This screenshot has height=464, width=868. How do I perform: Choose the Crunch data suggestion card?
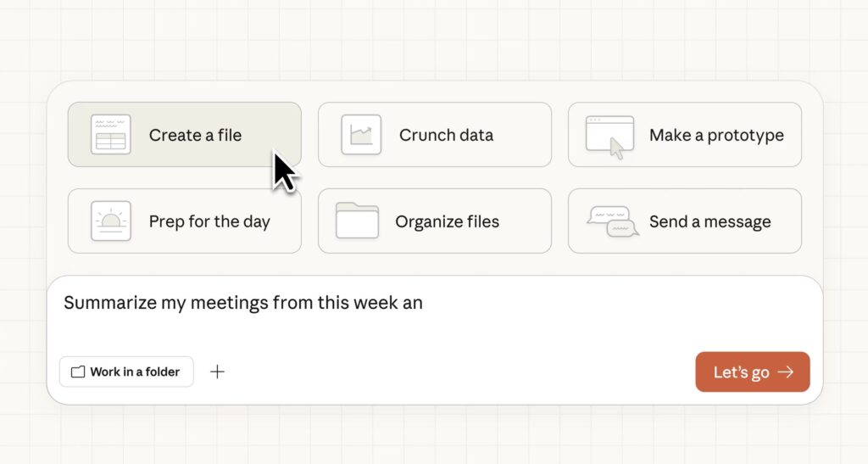pyautogui.click(x=446, y=135)
